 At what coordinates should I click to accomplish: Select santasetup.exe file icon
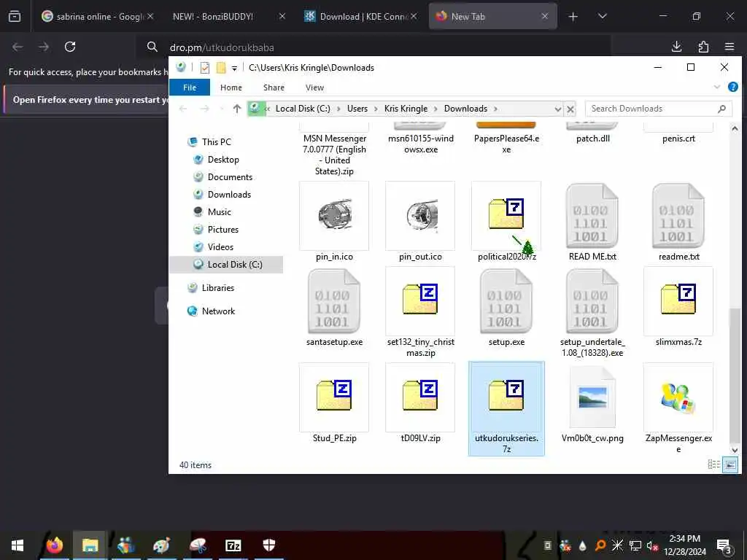334,301
